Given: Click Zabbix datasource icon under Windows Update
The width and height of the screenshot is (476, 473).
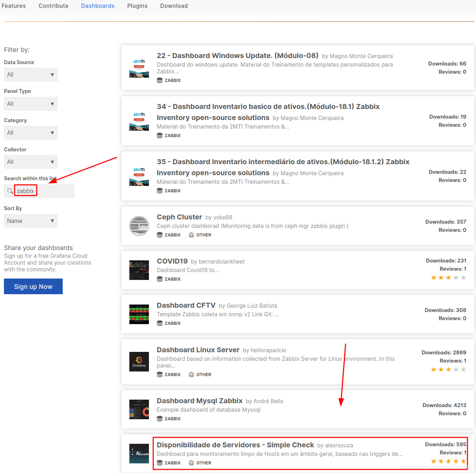Looking at the screenshot, I should pyautogui.click(x=160, y=80).
